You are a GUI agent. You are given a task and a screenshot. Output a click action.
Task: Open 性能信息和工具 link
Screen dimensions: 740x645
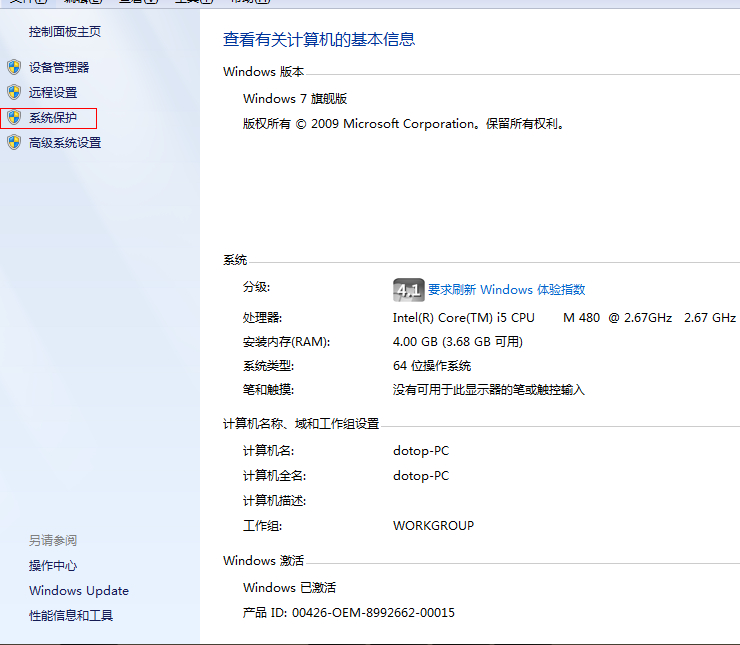pos(71,615)
